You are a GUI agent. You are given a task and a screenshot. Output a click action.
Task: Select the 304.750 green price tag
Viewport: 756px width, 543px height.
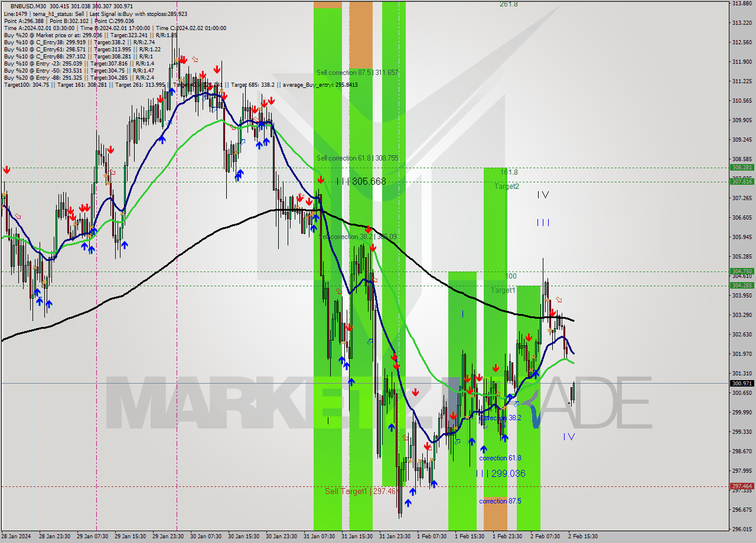742,271
